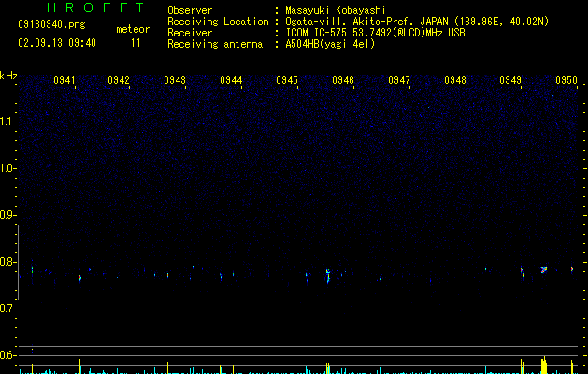The width and height of the screenshot is (588, 374).
Task: Click the Receiving Location label
Action: point(218,22)
